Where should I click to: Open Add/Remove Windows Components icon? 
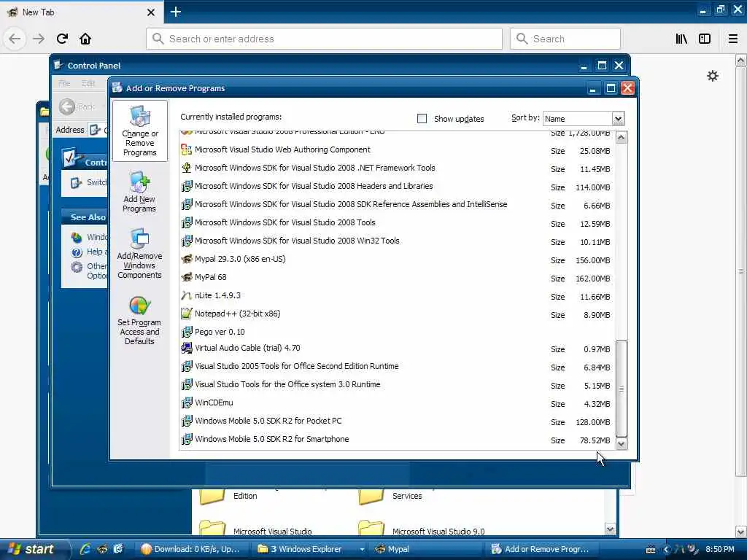click(139, 253)
